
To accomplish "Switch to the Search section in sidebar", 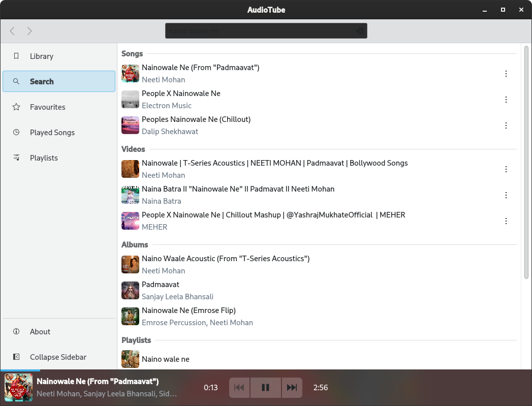I will [42, 81].
